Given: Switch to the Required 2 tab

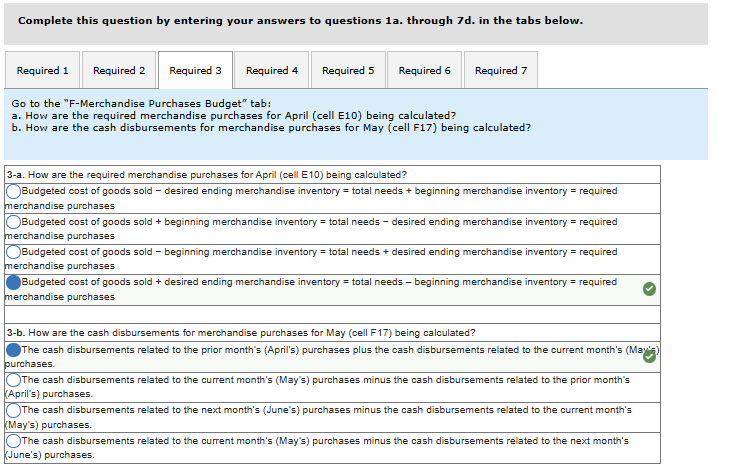Looking at the screenshot, I should tap(119, 71).
